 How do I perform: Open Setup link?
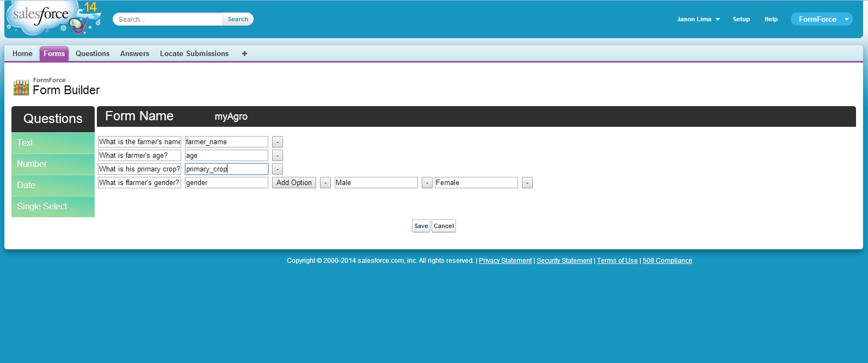tap(741, 19)
